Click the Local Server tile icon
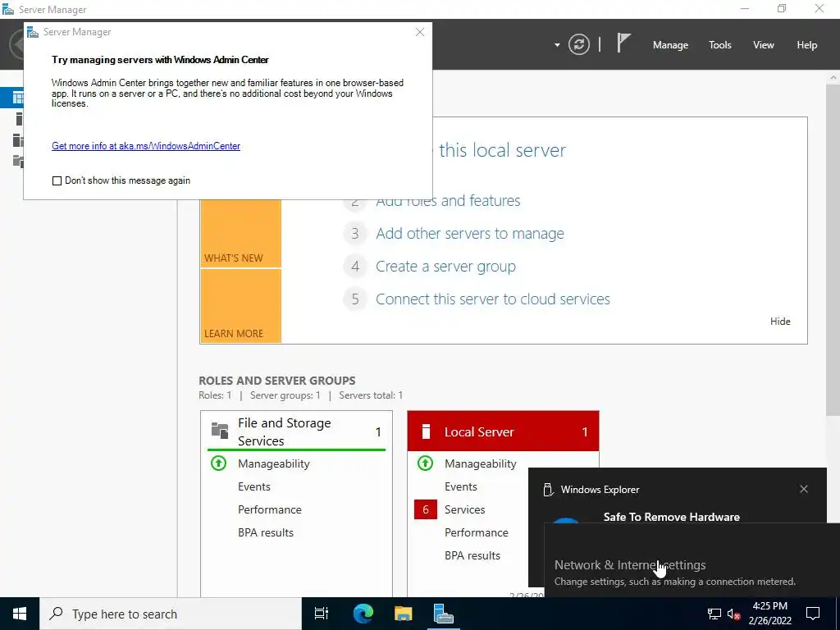 click(x=426, y=431)
